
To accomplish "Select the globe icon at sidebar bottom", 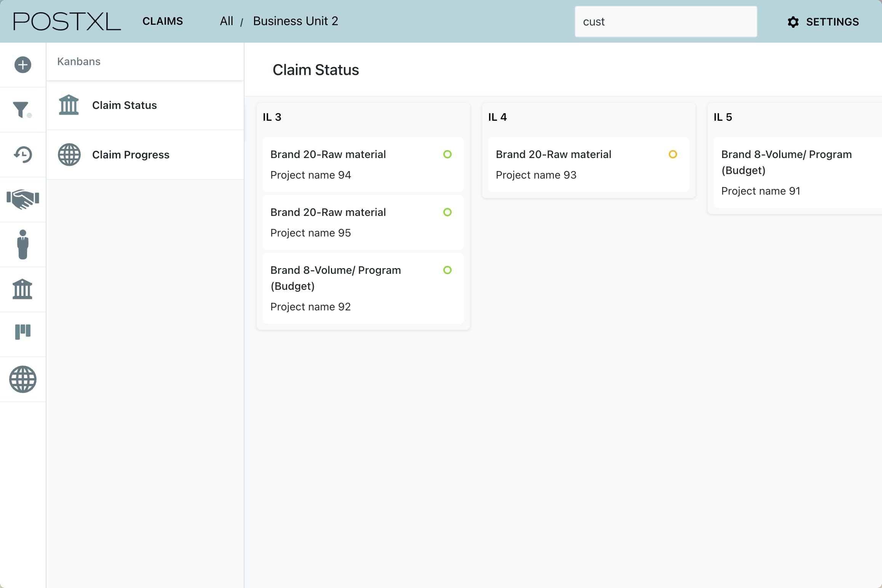I will click(x=22, y=379).
